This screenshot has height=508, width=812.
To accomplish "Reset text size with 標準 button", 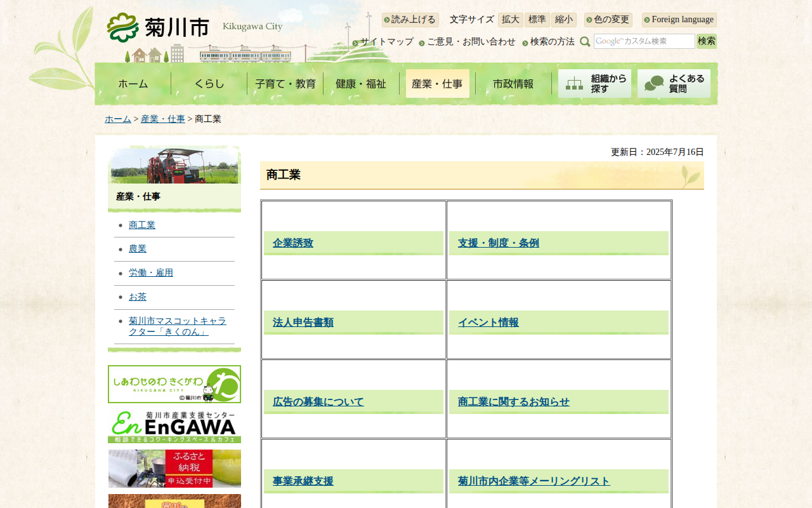I will [537, 20].
